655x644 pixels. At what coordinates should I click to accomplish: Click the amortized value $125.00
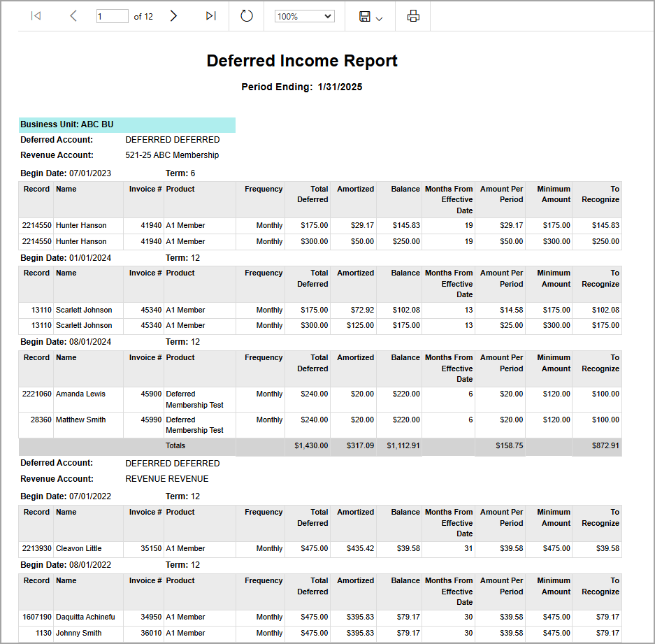tap(360, 325)
